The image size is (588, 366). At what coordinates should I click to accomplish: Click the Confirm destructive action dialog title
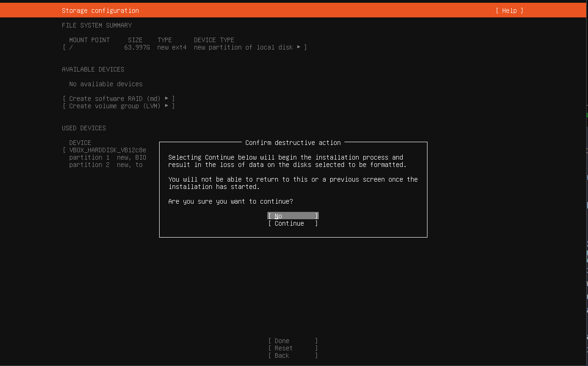293,143
